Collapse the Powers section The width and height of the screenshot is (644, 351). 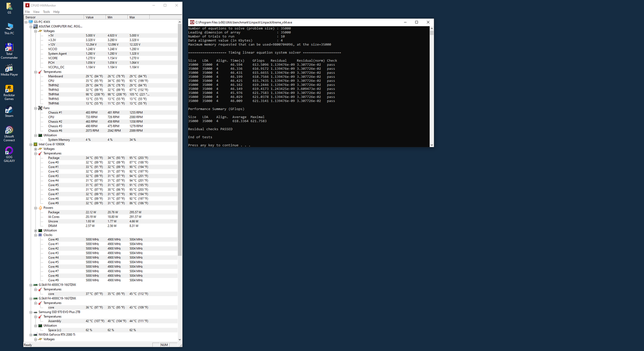point(35,207)
